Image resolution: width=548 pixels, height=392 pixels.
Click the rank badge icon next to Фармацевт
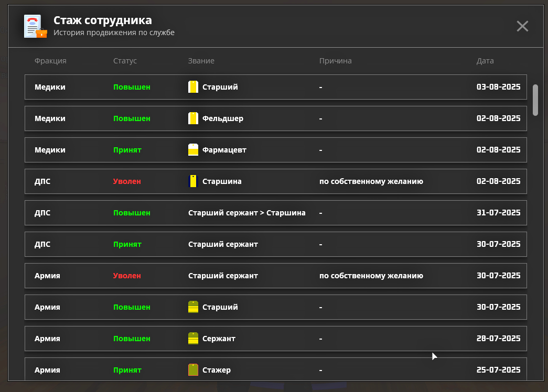194,150
